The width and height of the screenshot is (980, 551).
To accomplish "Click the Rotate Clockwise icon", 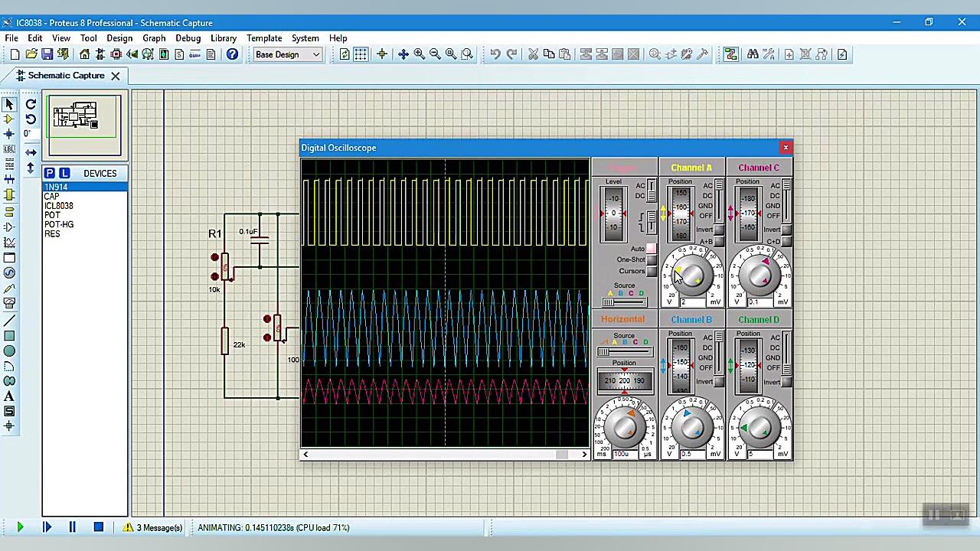I will pos(31,104).
